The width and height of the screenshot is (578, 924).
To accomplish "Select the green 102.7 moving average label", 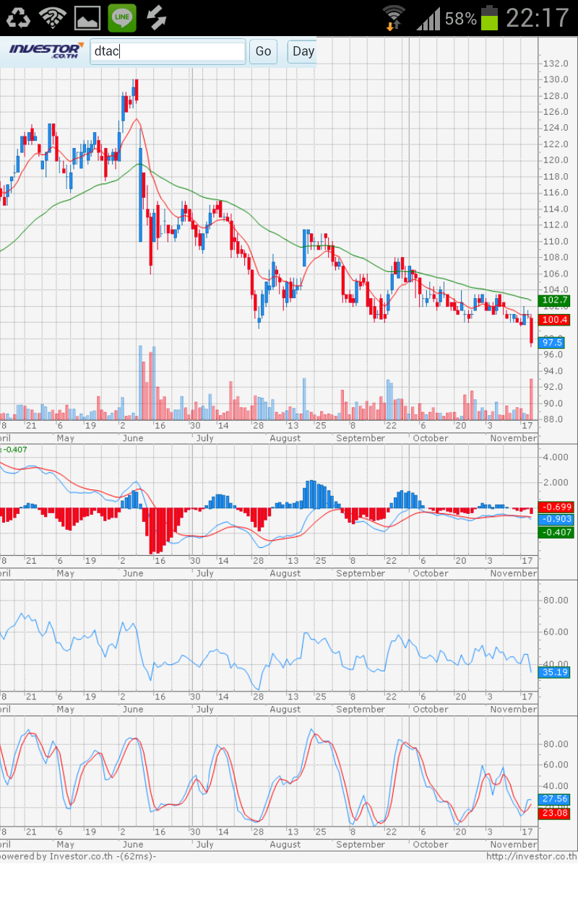I will point(556,300).
